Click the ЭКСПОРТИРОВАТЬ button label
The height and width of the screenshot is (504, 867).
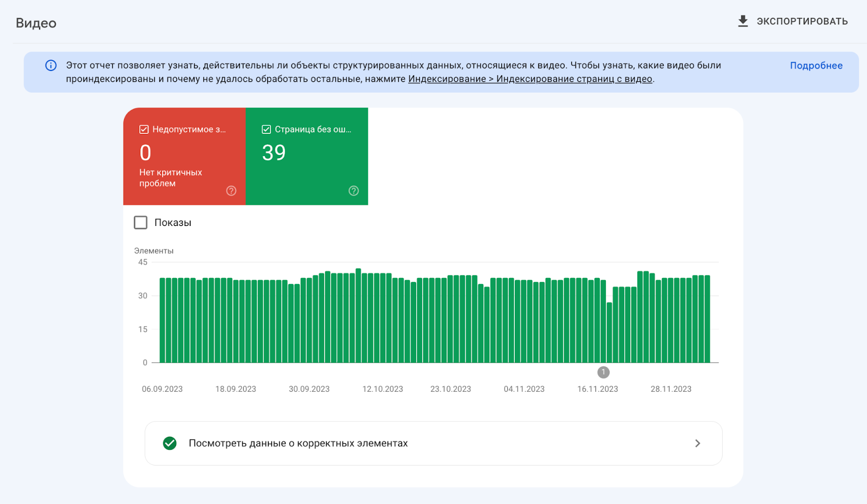802,22
